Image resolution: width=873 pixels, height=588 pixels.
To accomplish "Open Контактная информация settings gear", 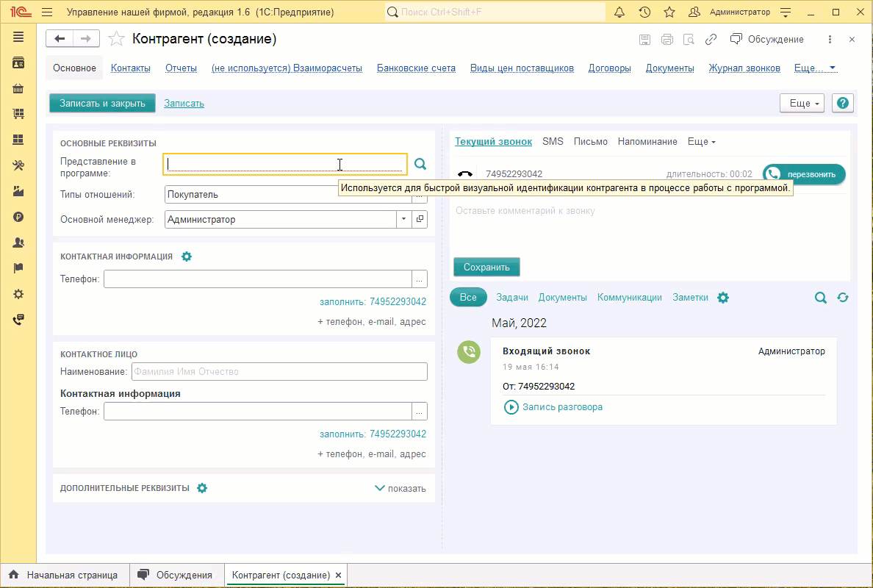I will [x=187, y=257].
